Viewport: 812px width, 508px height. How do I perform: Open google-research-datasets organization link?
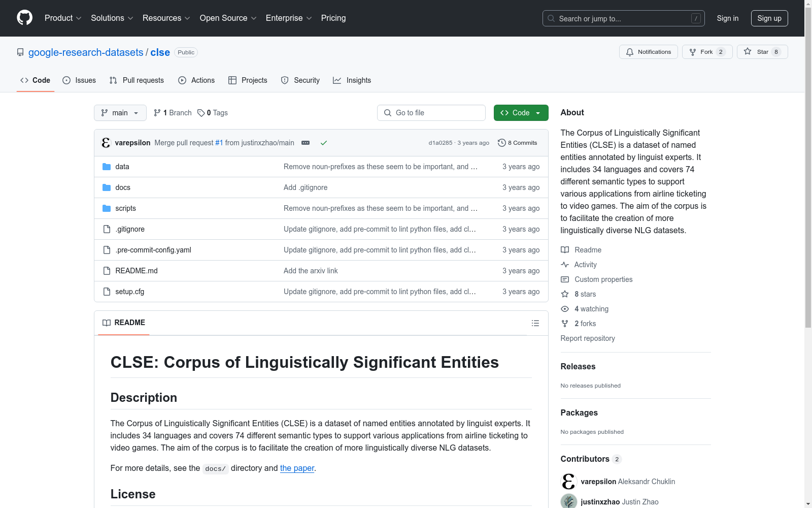(86, 52)
